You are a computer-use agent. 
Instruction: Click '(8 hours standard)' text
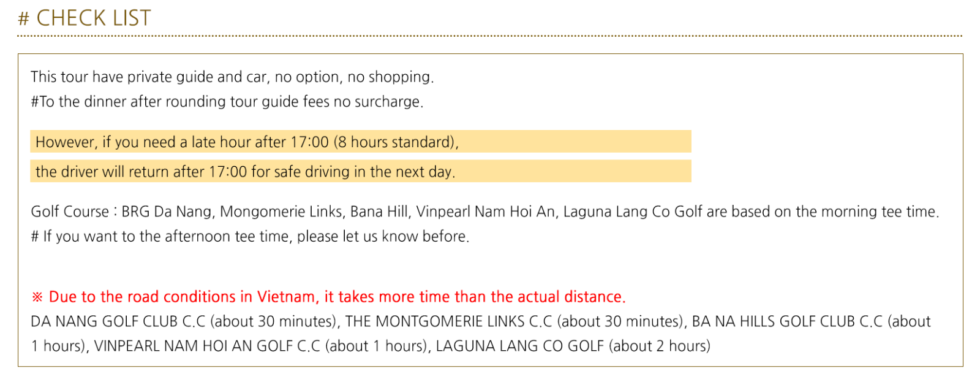(x=396, y=142)
